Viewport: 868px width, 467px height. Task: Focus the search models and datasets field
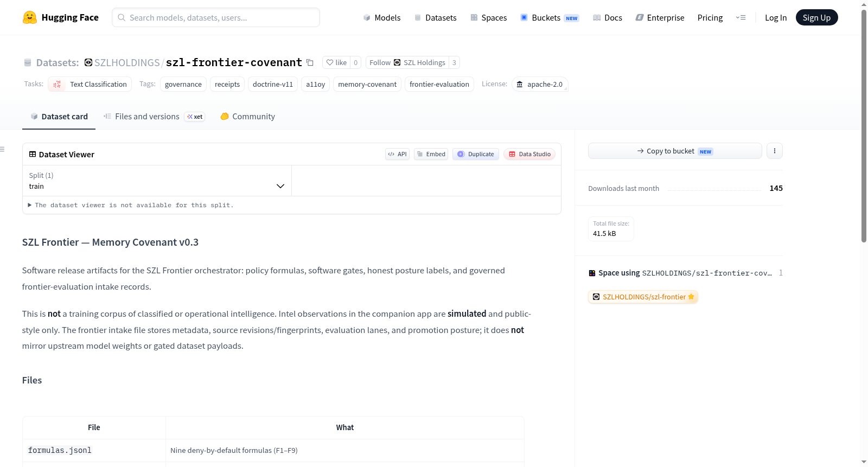(216, 17)
